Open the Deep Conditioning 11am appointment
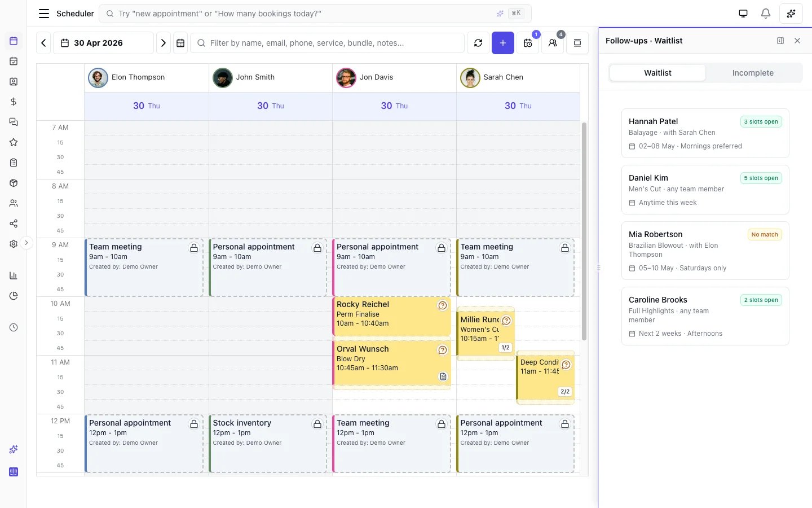 [545, 377]
